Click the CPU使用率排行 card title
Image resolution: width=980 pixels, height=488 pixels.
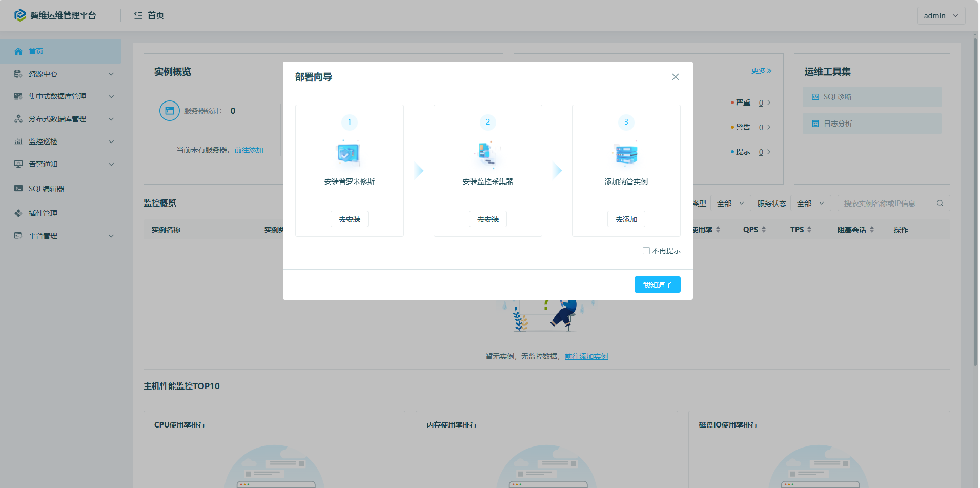point(180,425)
